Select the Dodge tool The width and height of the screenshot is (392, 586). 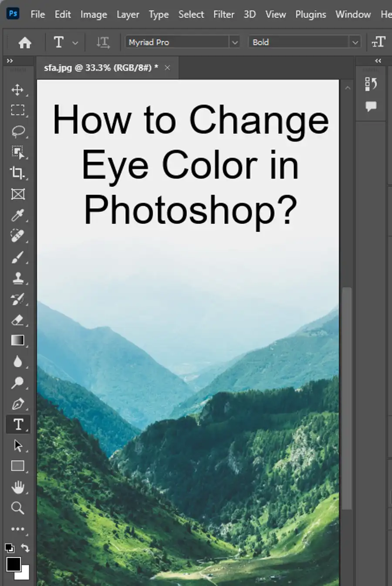pos(17,383)
